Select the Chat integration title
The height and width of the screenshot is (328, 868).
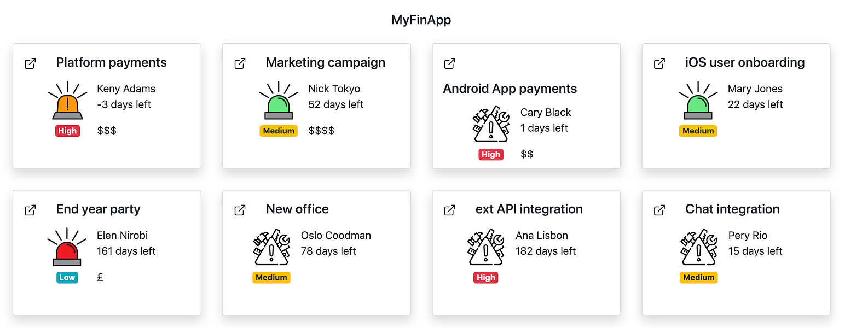tap(732, 209)
